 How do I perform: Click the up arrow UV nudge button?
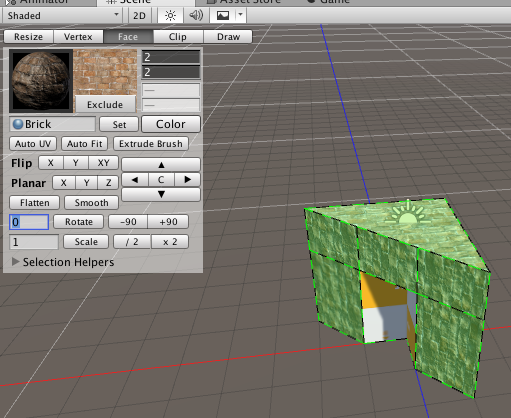pos(161,164)
